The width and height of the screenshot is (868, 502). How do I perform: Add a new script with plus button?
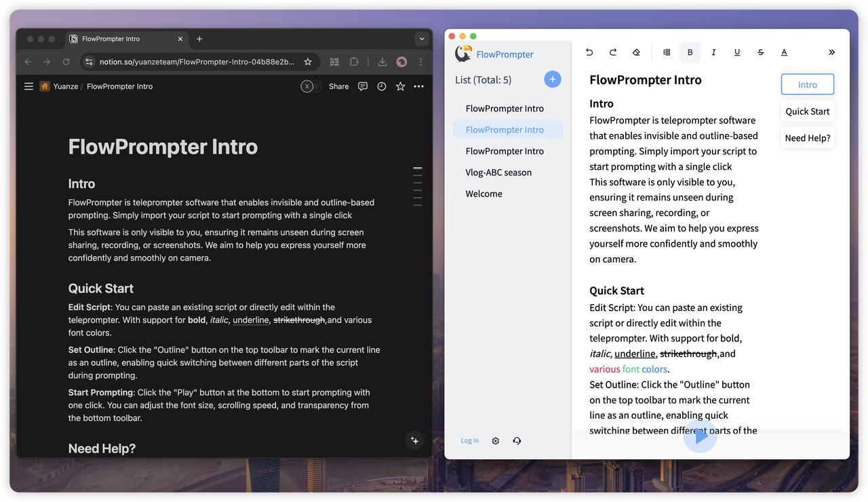click(x=553, y=79)
